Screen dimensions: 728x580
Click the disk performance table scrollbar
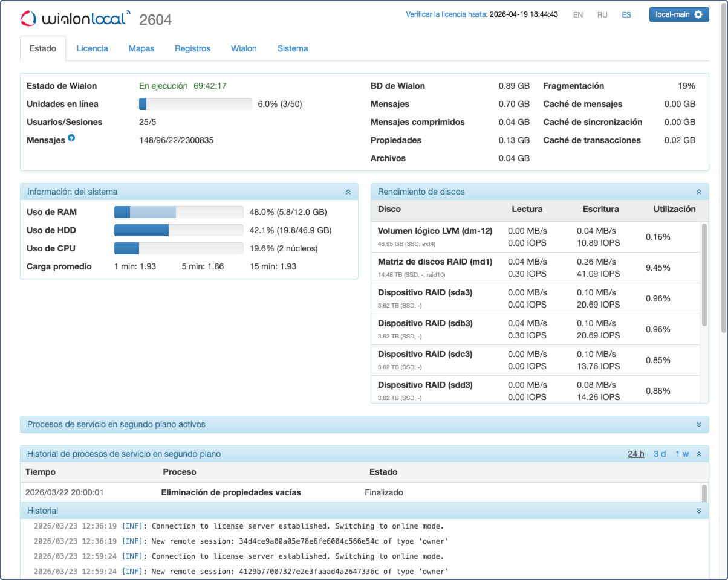(x=704, y=275)
